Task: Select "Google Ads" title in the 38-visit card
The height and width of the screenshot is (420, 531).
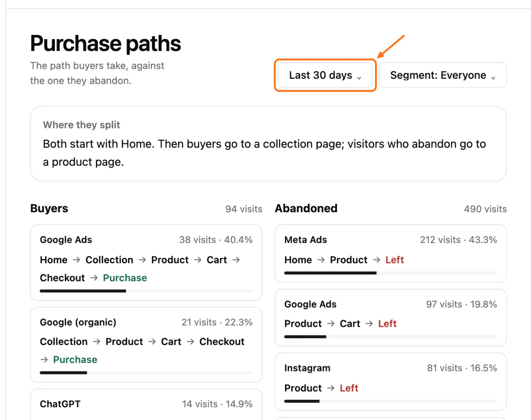Action: pos(66,240)
